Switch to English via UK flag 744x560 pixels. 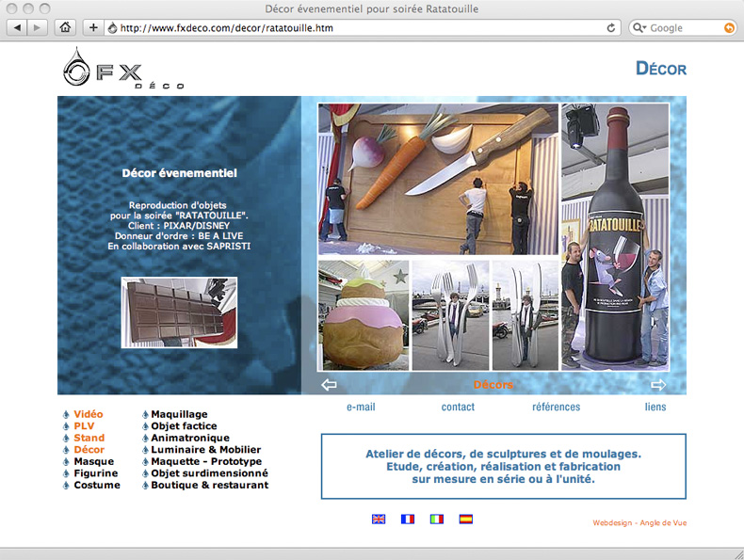pos(379,520)
